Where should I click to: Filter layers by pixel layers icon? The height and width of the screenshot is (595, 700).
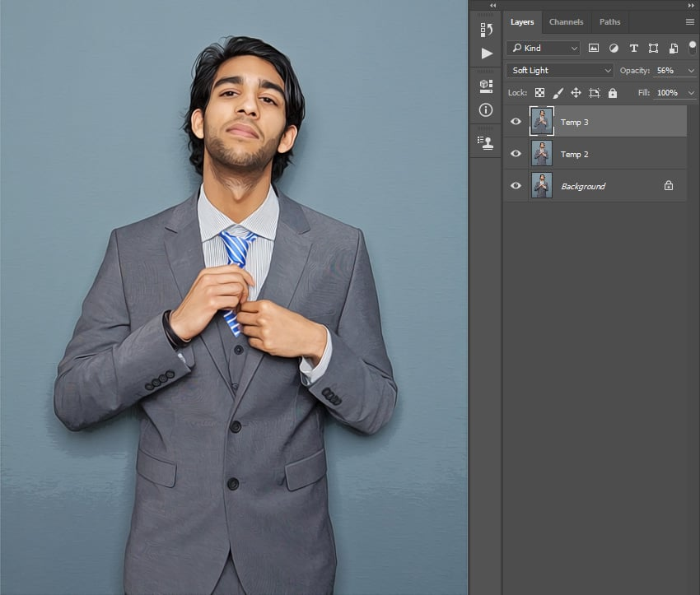[593, 49]
